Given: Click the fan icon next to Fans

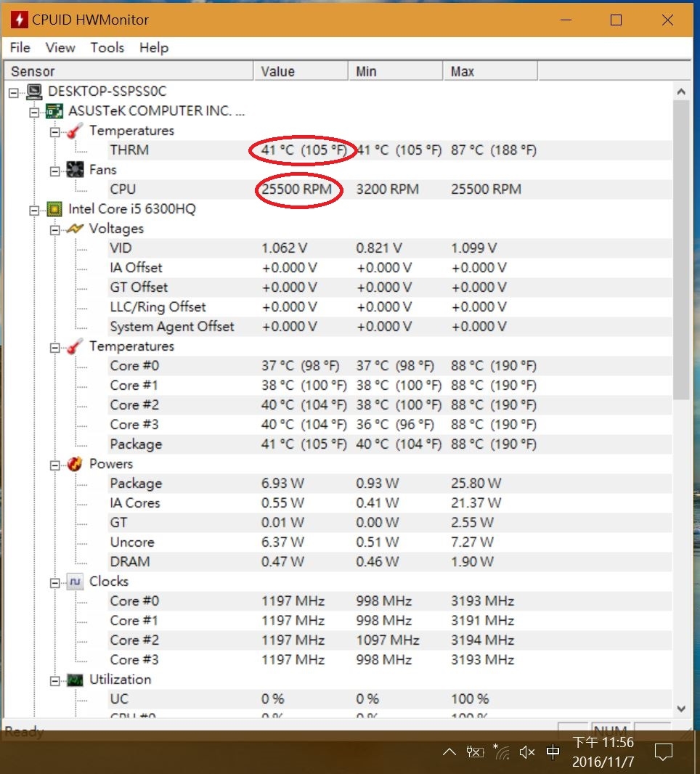Looking at the screenshot, I should 75,170.
